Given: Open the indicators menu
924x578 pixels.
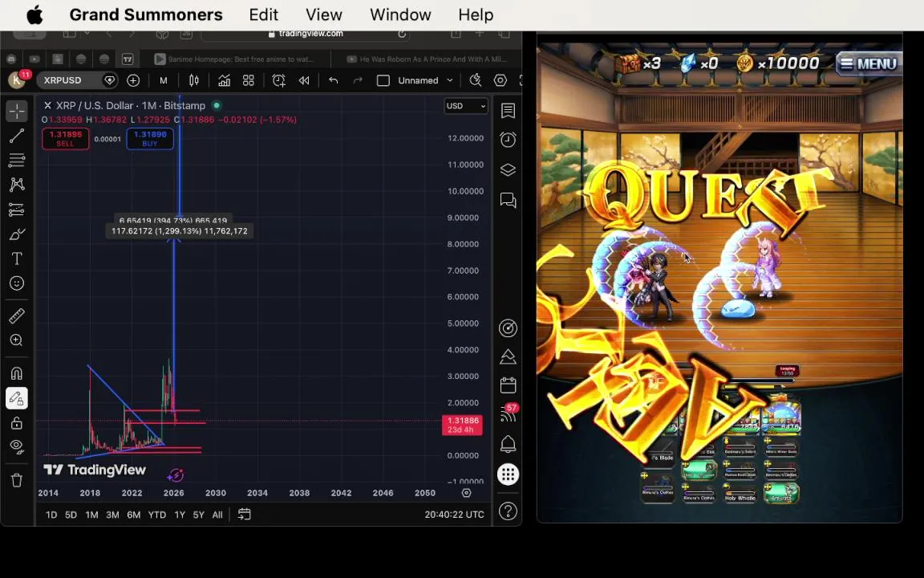Looking at the screenshot, I should click(224, 80).
